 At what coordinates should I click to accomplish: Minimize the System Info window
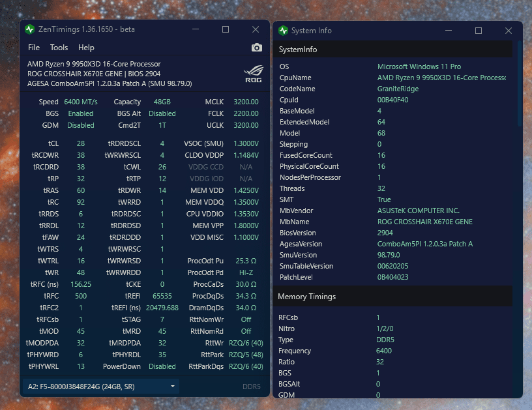449,31
